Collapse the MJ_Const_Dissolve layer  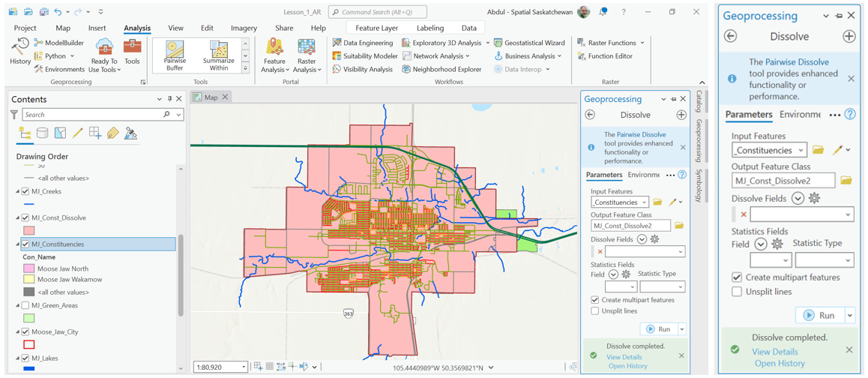pos(18,218)
